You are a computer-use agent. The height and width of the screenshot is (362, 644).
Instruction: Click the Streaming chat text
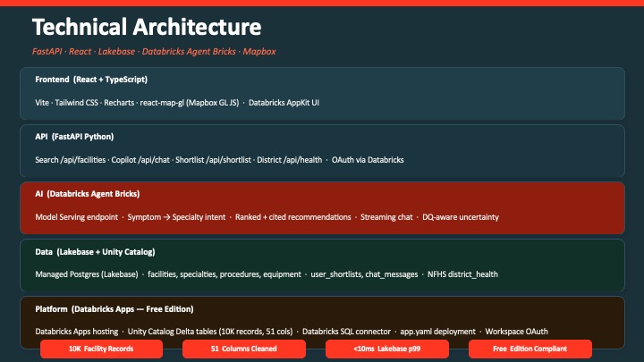point(386,217)
